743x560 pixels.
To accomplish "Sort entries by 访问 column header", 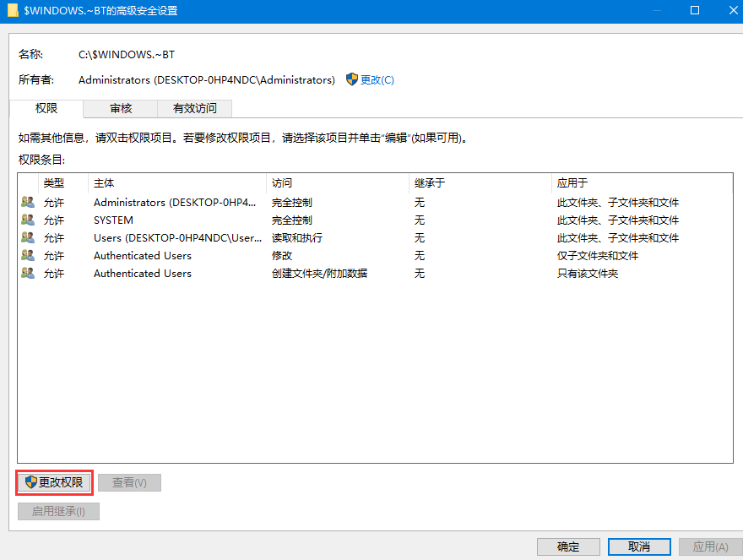I will click(281, 183).
